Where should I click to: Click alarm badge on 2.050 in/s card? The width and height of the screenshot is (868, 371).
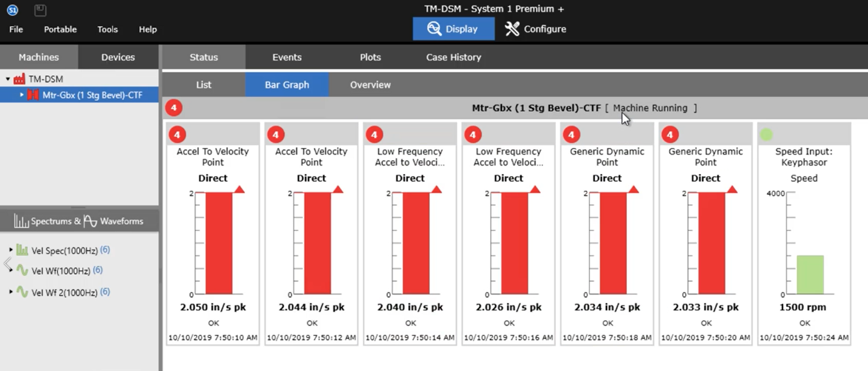click(x=177, y=135)
